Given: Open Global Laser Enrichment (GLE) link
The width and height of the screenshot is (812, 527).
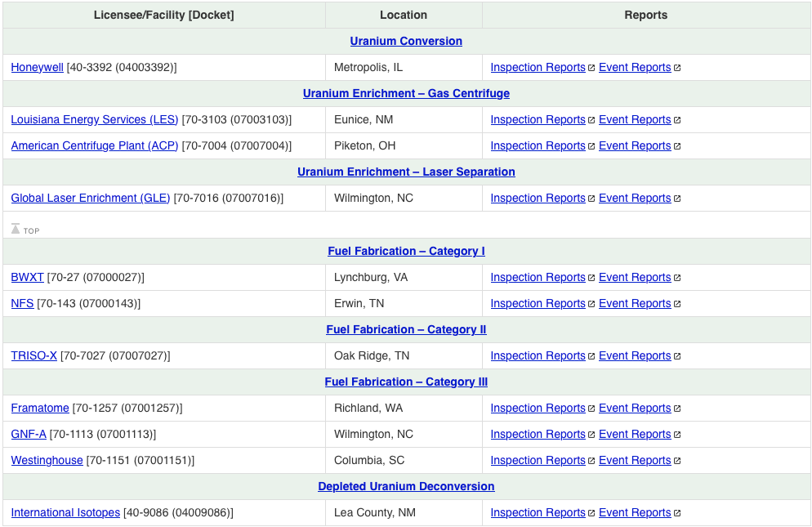Looking at the screenshot, I should click(91, 198).
